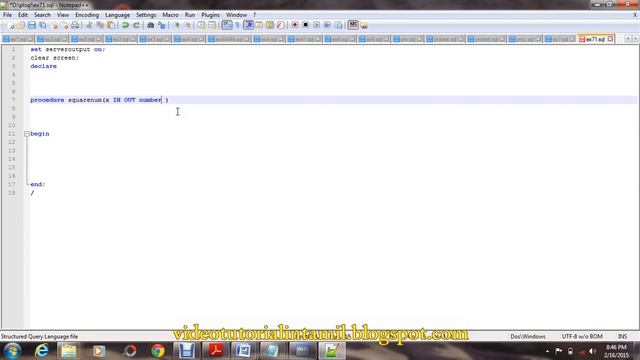The height and width of the screenshot is (360, 640).
Task: Click the volume speaker tray icon
Action: (x=593, y=351)
